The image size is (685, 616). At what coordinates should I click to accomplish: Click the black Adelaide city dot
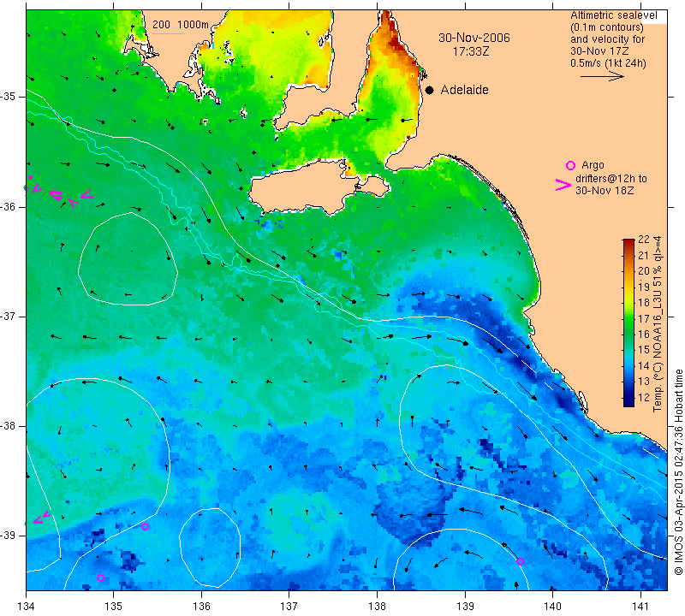(x=430, y=90)
